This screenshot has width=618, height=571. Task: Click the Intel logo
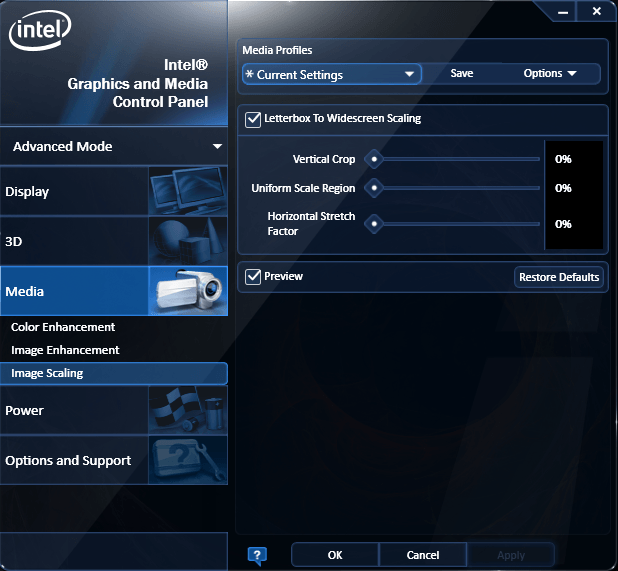[40, 30]
